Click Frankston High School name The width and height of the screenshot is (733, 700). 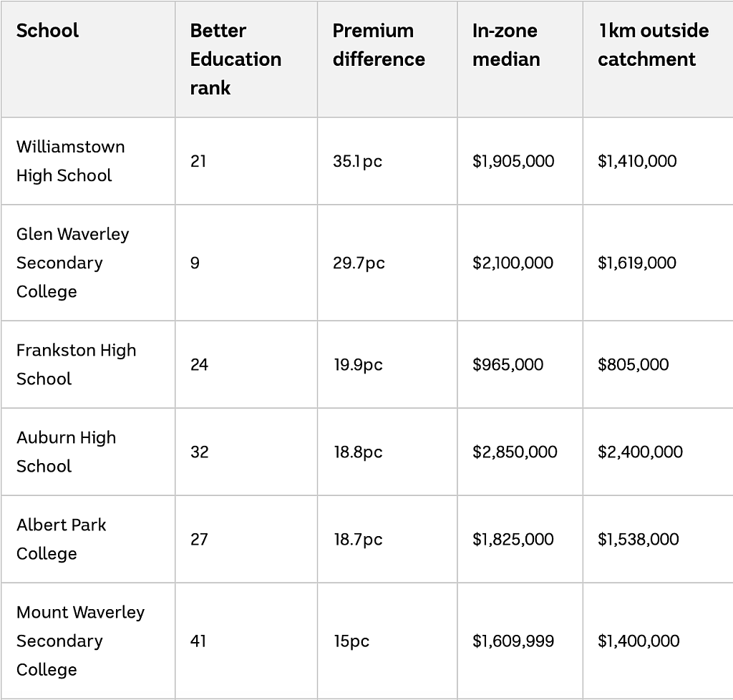pos(76,364)
